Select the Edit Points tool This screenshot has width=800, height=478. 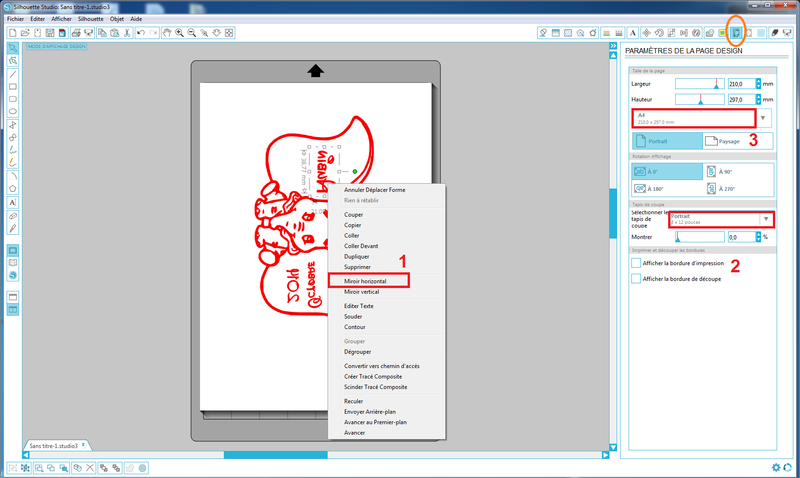pyautogui.click(x=13, y=61)
